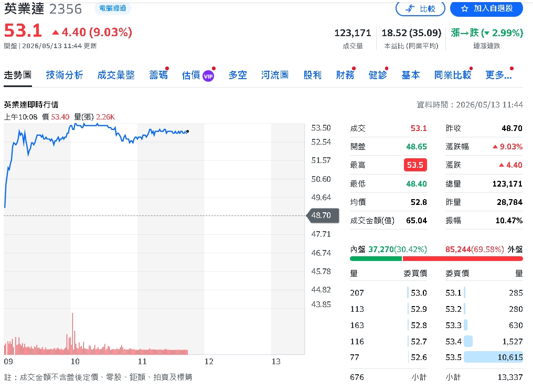533x392 pixels.
Task: Switch to the 多空 tab
Action: click(238, 75)
